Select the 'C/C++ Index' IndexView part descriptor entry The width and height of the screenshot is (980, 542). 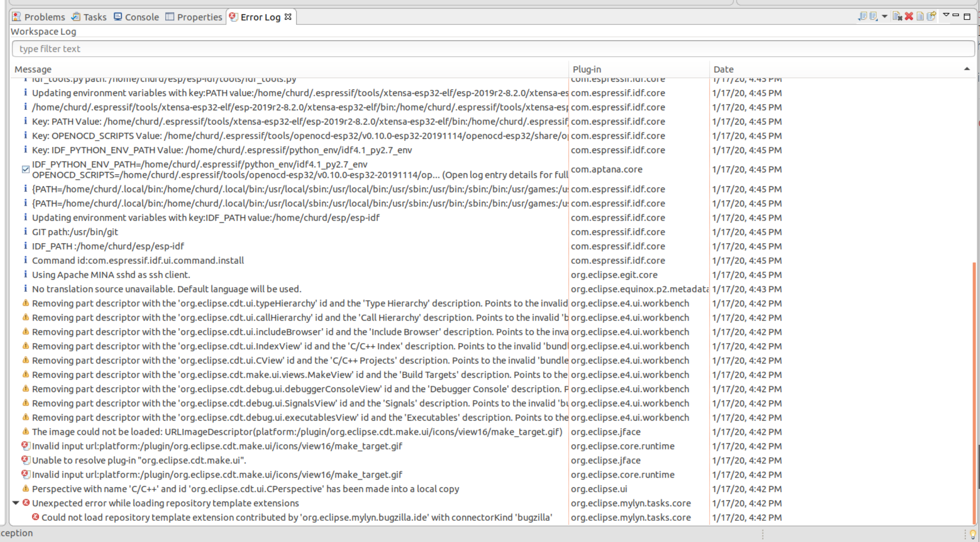click(300, 346)
